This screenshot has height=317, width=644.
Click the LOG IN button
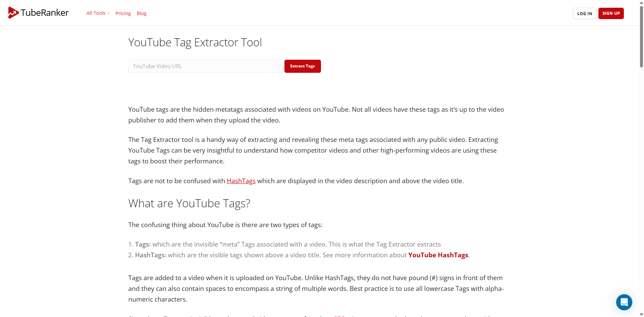[x=584, y=13]
